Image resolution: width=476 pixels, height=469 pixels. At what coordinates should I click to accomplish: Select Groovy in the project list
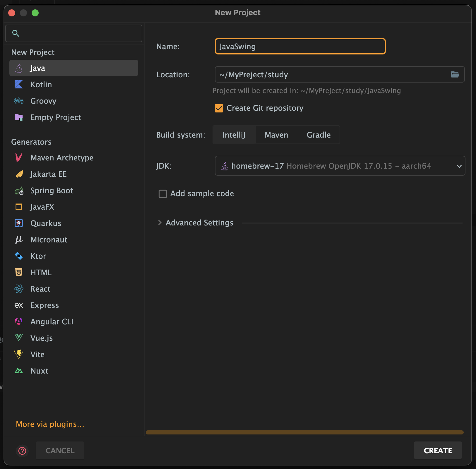coord(74,101)
